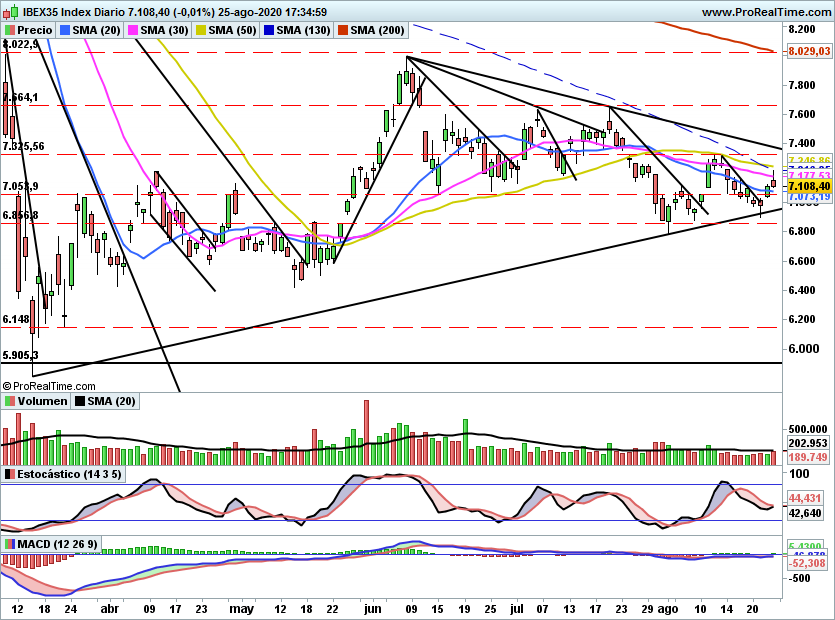
Task: Click the 6.856,8 level label
Action: pos(20,215)
